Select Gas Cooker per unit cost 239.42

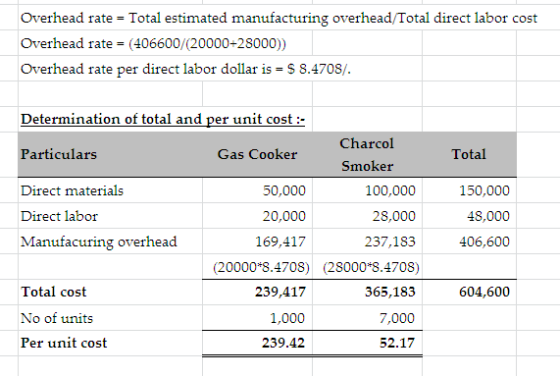click(x=284, y=343)
